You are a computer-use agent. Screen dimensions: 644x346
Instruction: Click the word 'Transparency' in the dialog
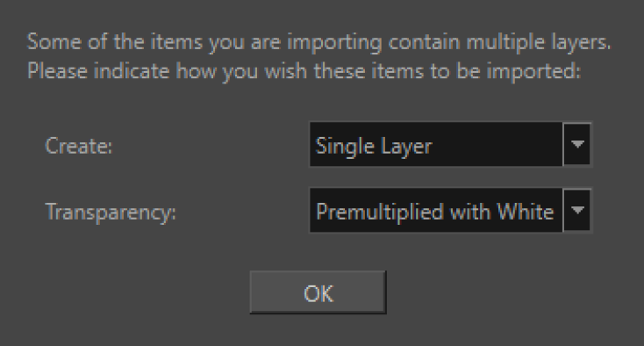click(x=108, y=213)
